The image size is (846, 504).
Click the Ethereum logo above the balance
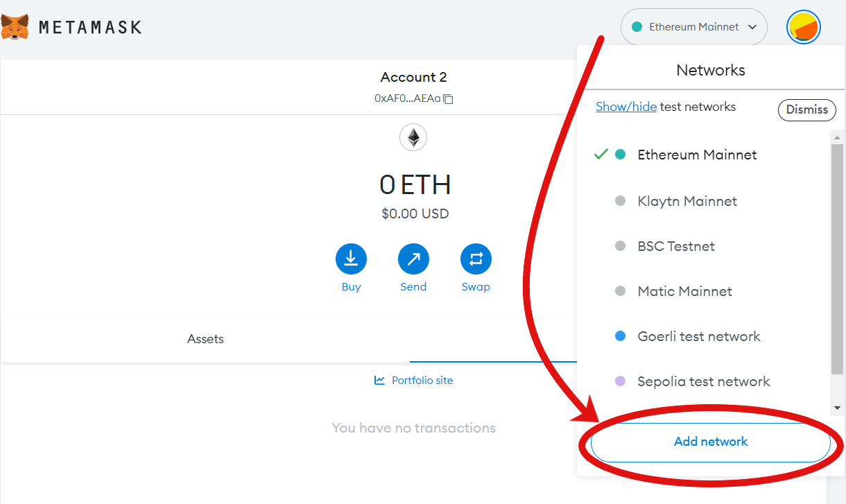tap(413, 137)
